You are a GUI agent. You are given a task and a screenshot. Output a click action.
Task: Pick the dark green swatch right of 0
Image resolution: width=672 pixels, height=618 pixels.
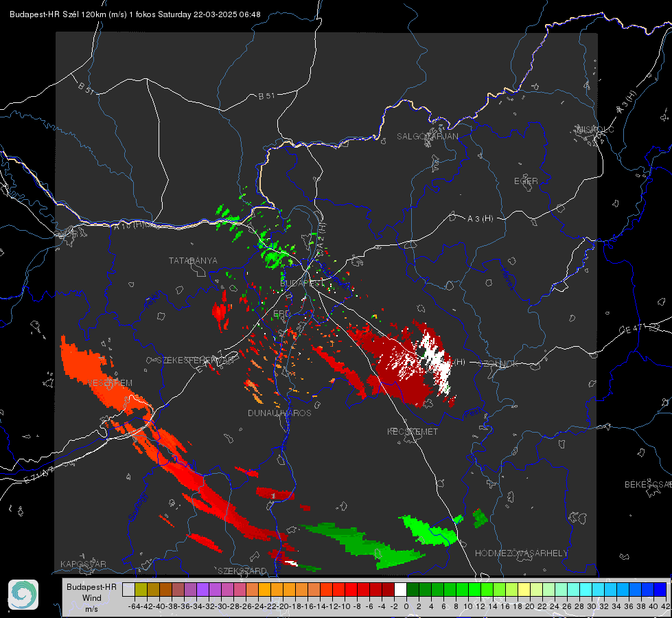pos(413,589)
